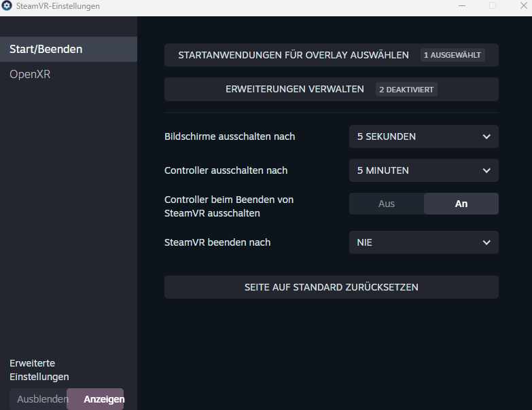
Task: Set controller power-off on exit to Aus
Action: tap(387, 204)
